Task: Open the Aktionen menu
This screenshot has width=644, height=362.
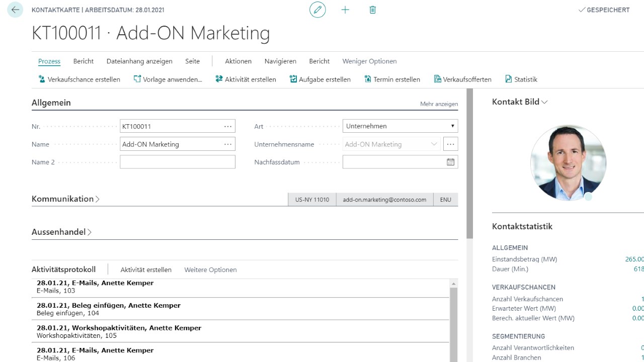Action: point(238,61)
